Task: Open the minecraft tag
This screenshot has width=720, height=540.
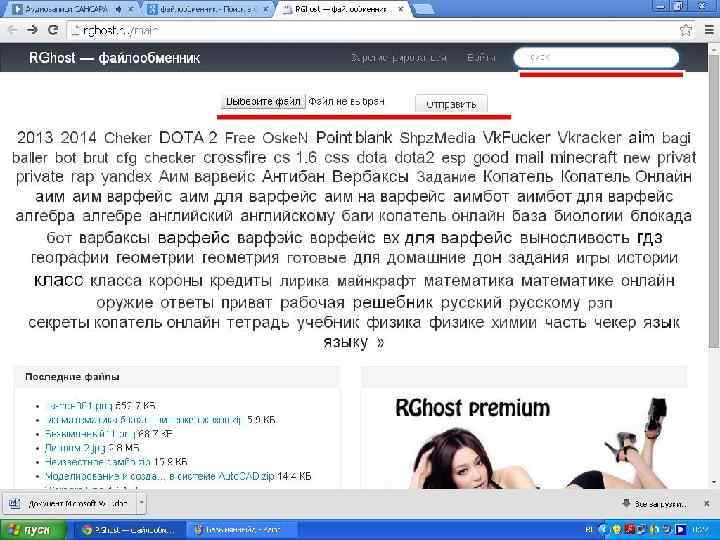Action: click(x=583, y=158)
